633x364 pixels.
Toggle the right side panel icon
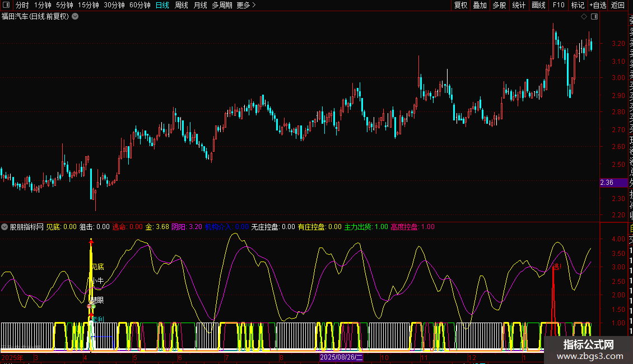[594, 17]
